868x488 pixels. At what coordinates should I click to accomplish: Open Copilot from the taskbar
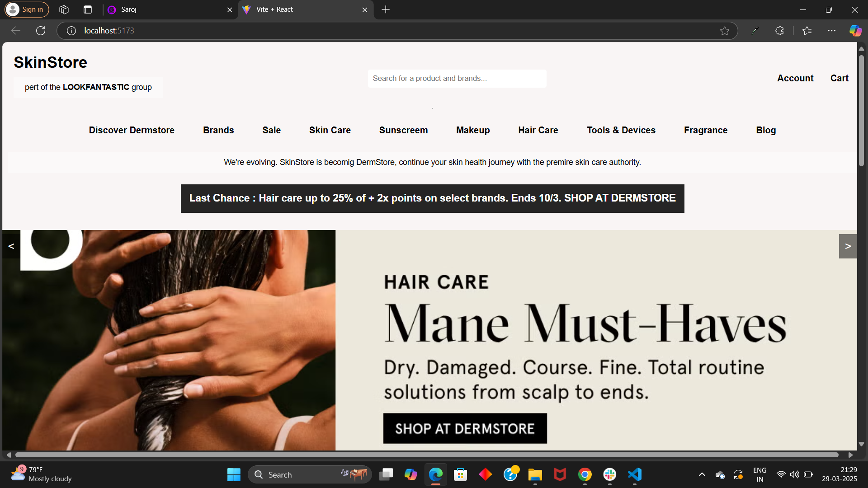[x=411, y=474]
